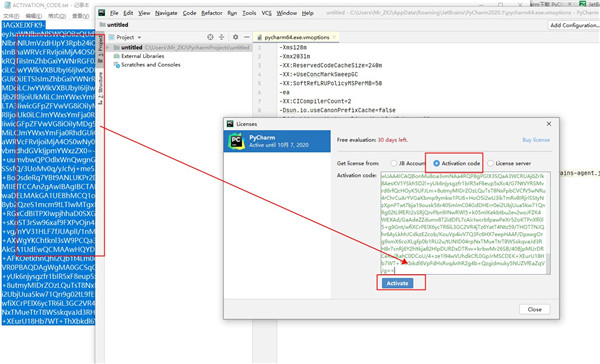Viewport: 600px width, 364px height.
Task: Close the pycharm64.exe.vmoptions tab
Action: 334,37
